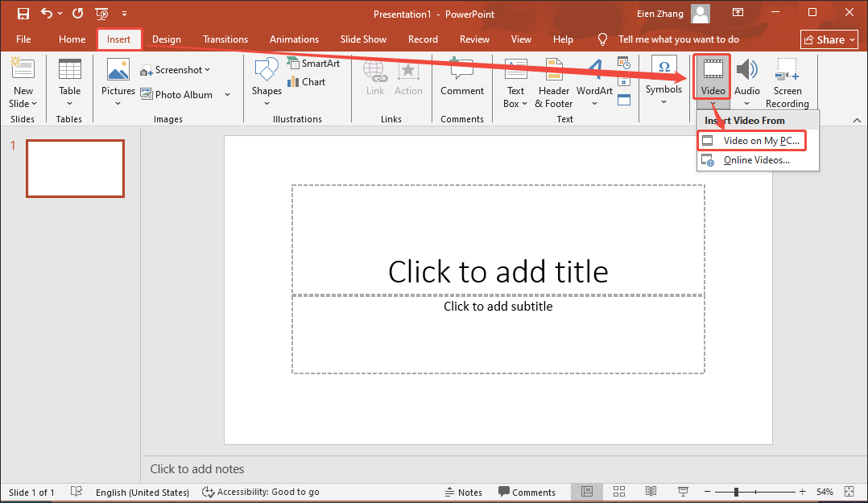
Task: Select the View tab
Action: pos(521,39)
